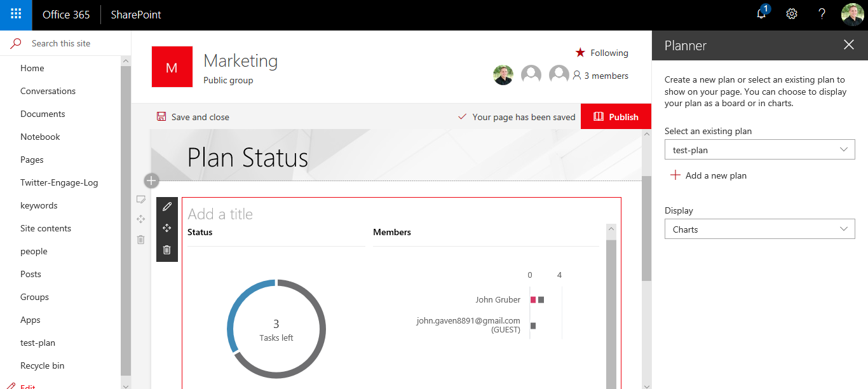Click the Members chart heading
868x389 pixels.
(x=392, y=232)
